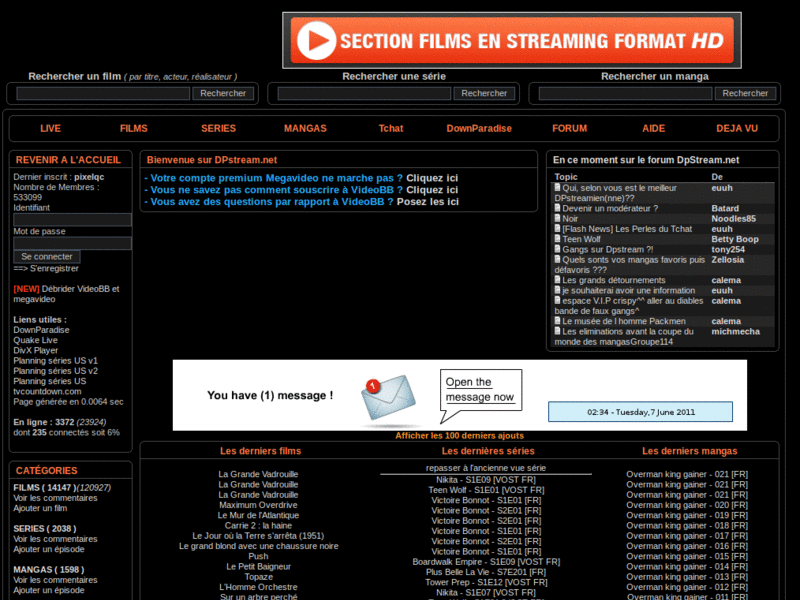This screenshot has height=600, width=800.
Task: Click the play icon in HD streaming banner
Action: click(316, 41)
